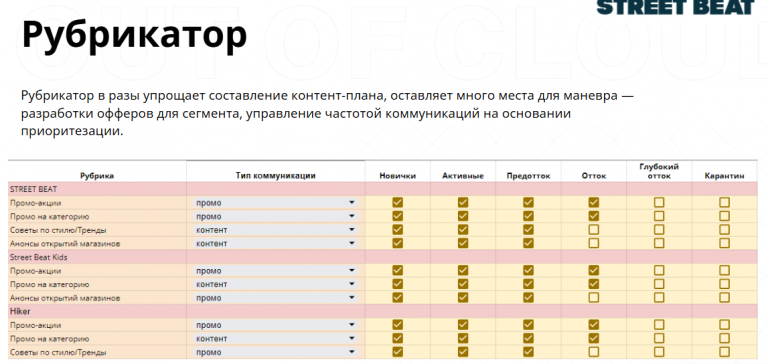Check Карантин box in STREET BEAT Промо-акции row
768x364 pixels.
[x=724, y=202]
